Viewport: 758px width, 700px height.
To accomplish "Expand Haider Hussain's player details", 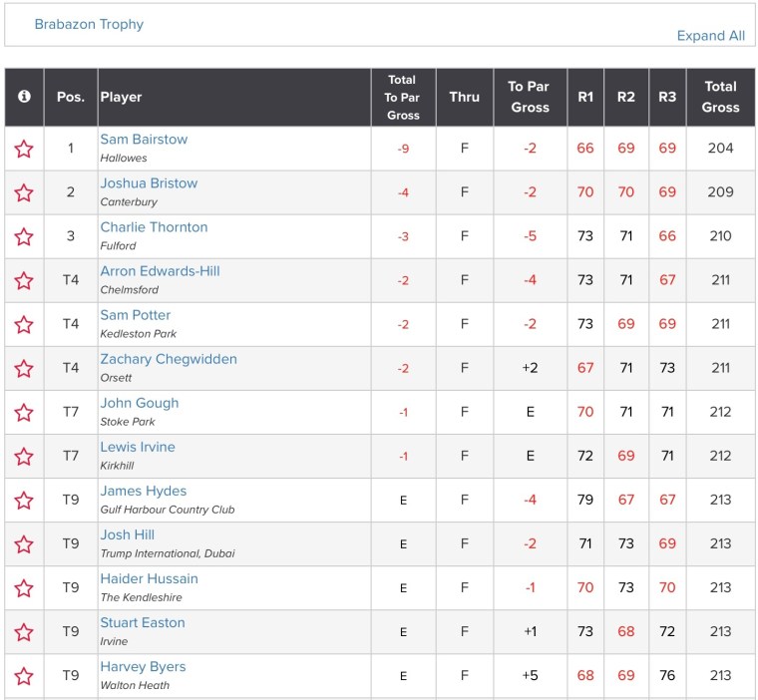I will [149, 578].
